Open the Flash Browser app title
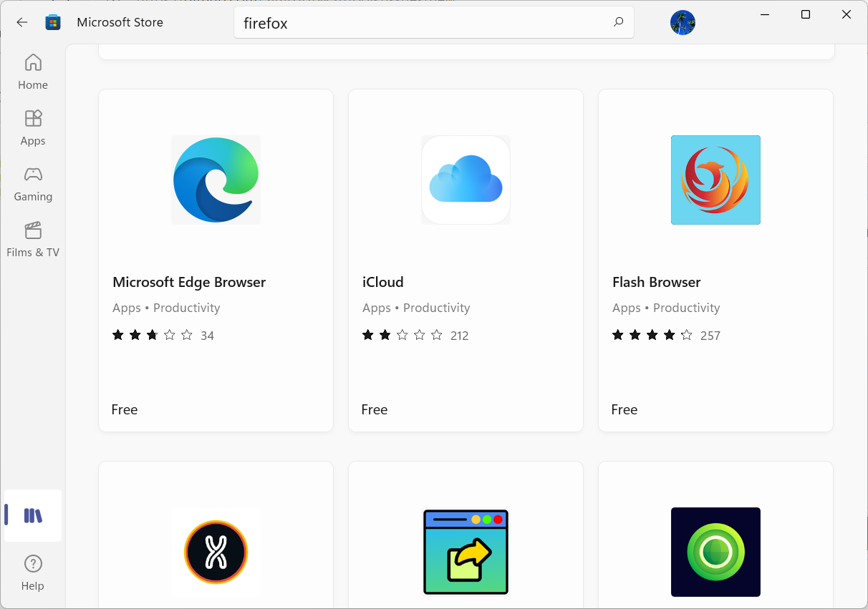The height and width of the screenshot is (609, 868). click(657, 282)
